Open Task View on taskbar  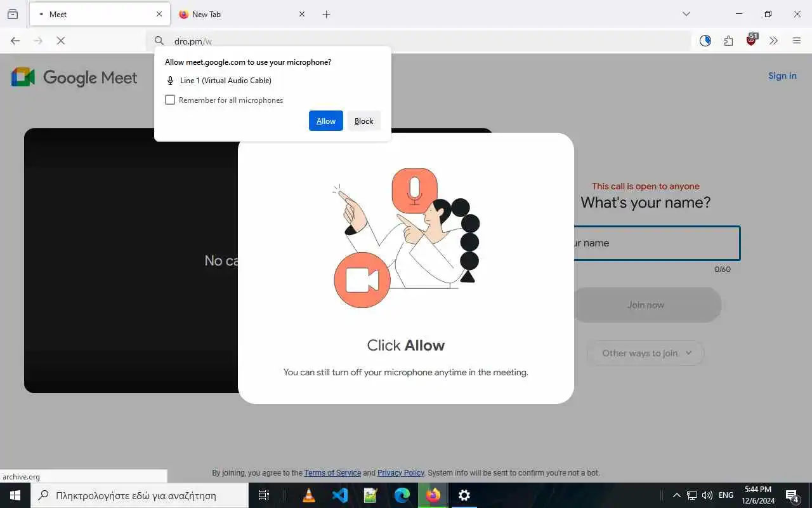264,495
